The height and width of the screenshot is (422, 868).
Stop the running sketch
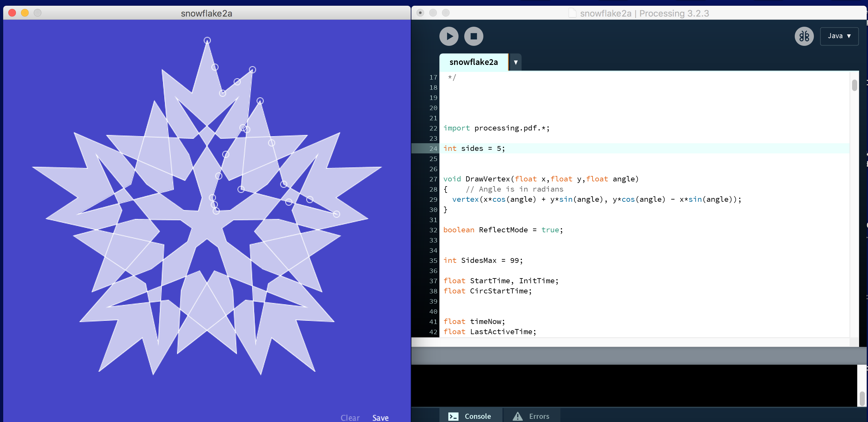click(x=473, y=36)
